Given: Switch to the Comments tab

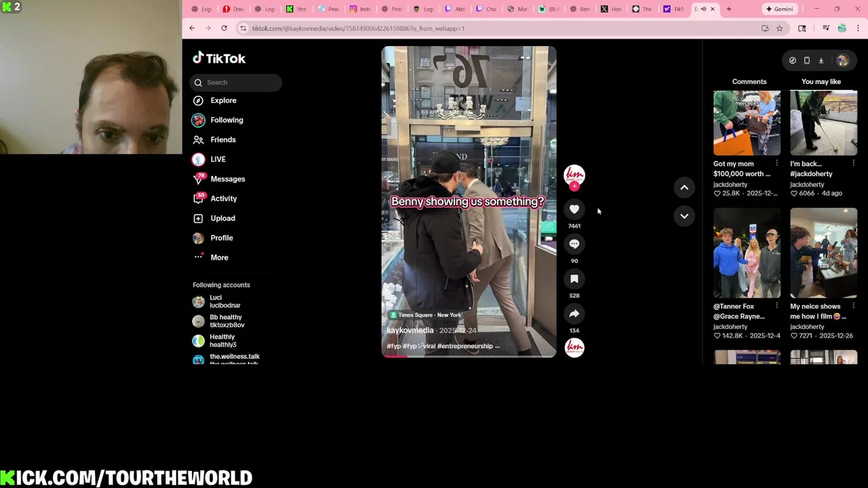Looking at the screenshot, I should [x=749, y=81].
